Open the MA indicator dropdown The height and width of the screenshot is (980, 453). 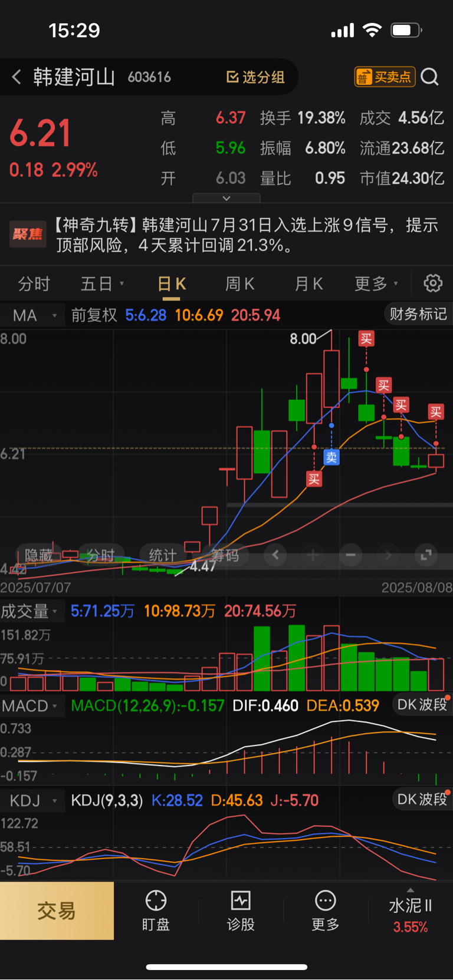pyautogui.click(x=33, y=315)
